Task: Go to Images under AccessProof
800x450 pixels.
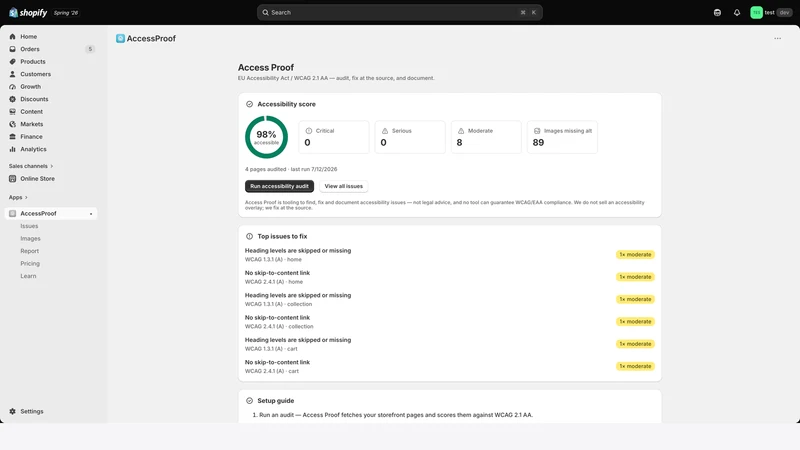Action: coord(30,238)
